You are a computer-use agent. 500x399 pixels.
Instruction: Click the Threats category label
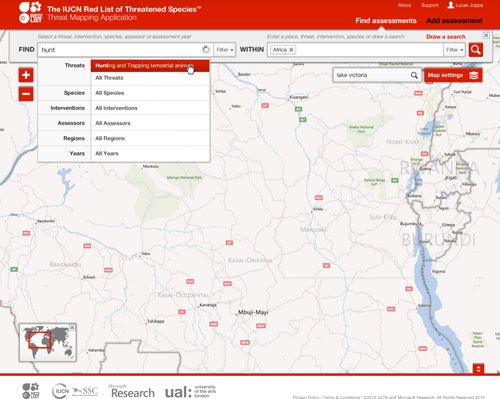coord(75,66)
